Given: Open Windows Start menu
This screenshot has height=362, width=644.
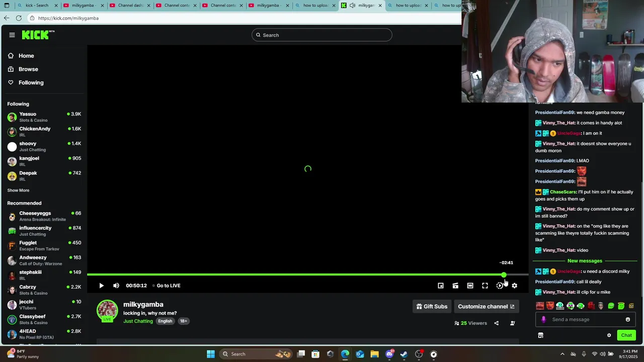Looking at the screenshot, I should click(211, 354).
